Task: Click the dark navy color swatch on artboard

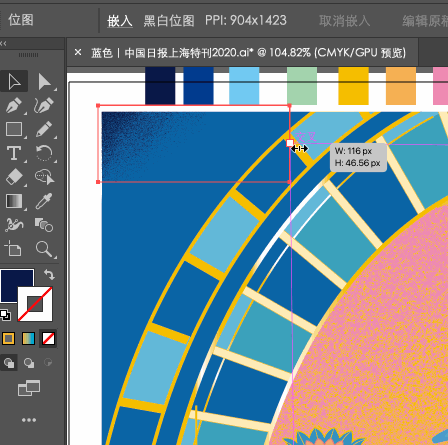Action: [x=160, y=86]
